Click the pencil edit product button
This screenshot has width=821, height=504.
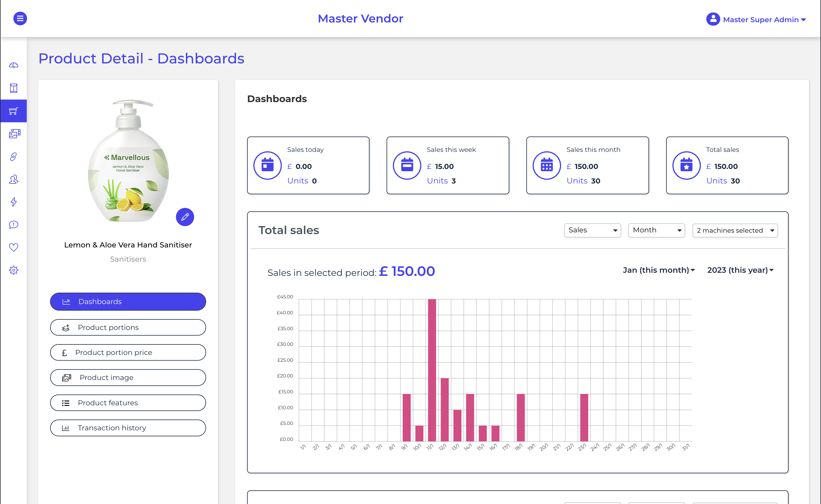click(185, 217)
